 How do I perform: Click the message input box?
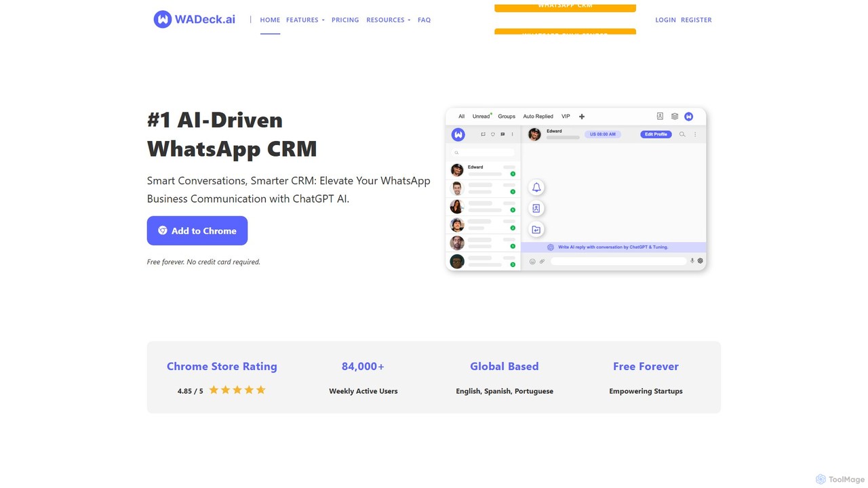[x=618, y=261]
